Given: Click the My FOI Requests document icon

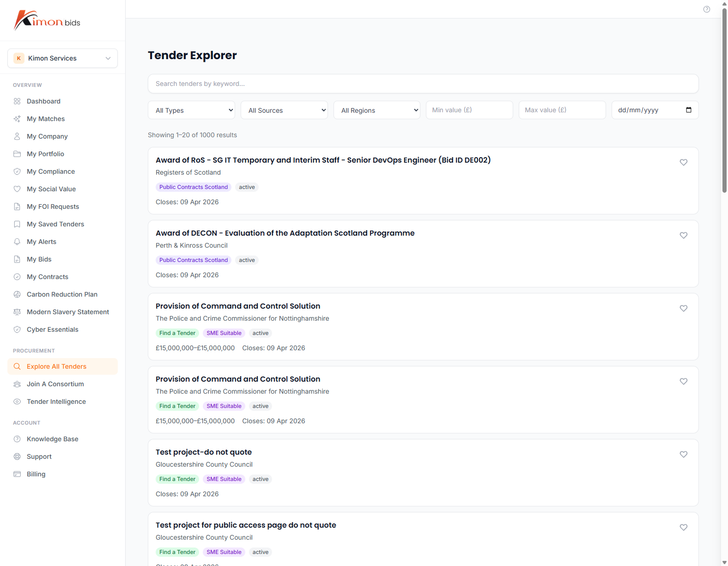Looking at the screenshot, I should (x=17, y=207).
